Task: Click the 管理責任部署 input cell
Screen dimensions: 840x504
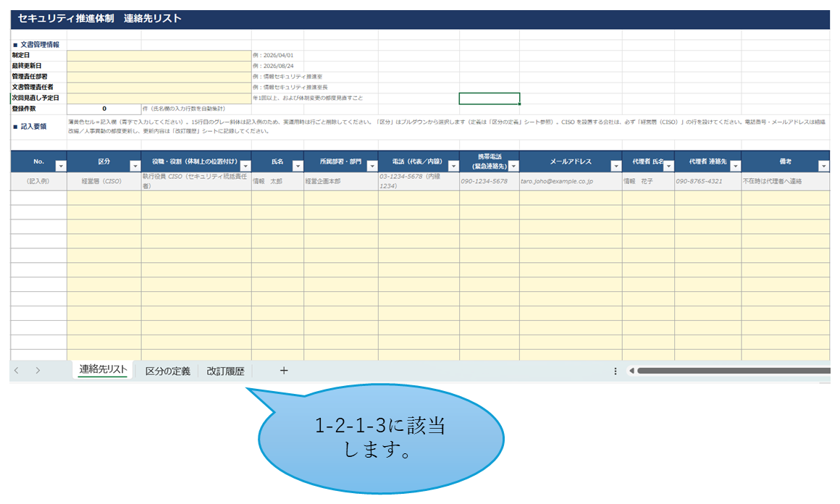Action: pos(159,77)
